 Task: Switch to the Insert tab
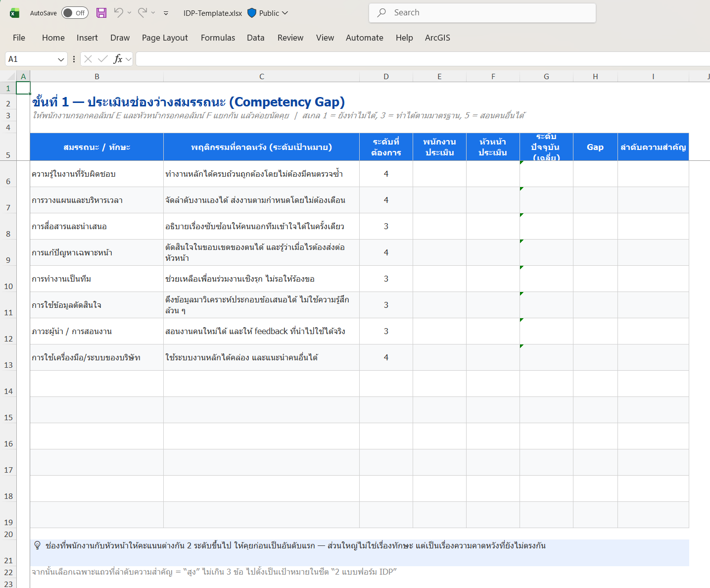[87, 38]
